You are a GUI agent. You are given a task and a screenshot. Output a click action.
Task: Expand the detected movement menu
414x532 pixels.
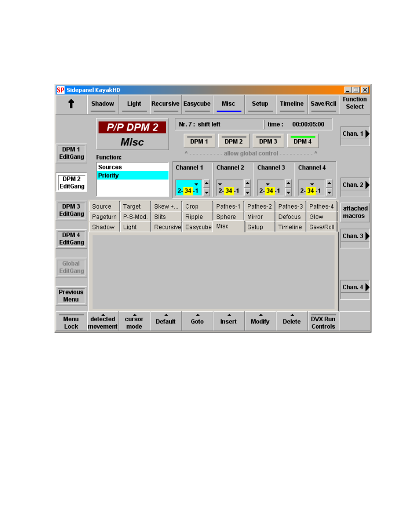(103, 322)
